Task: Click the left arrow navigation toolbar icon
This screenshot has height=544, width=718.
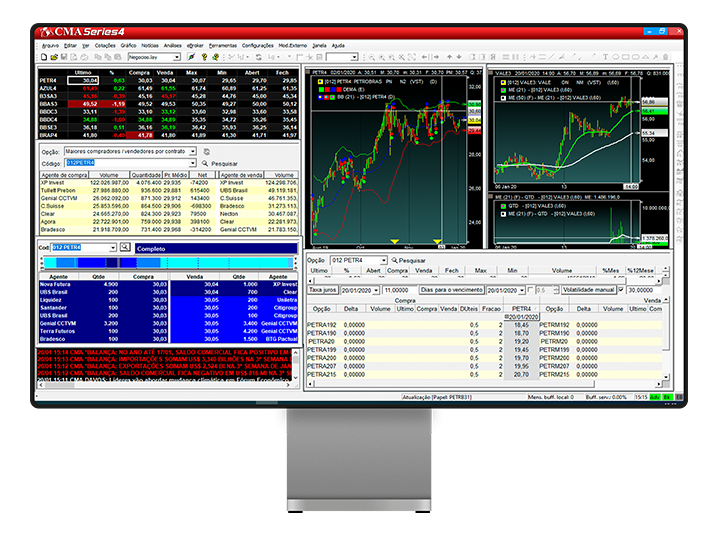Action: point(424,57)
